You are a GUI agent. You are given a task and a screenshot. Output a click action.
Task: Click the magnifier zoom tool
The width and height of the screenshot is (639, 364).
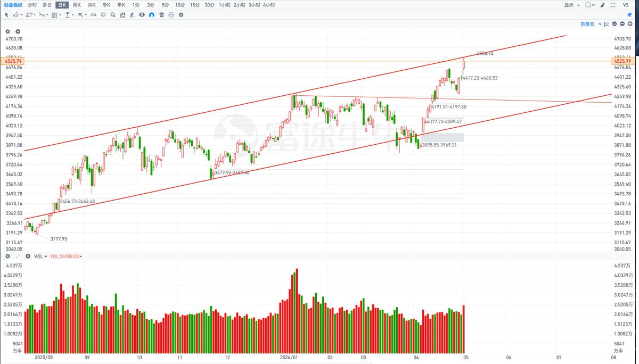tap(113, 15)
